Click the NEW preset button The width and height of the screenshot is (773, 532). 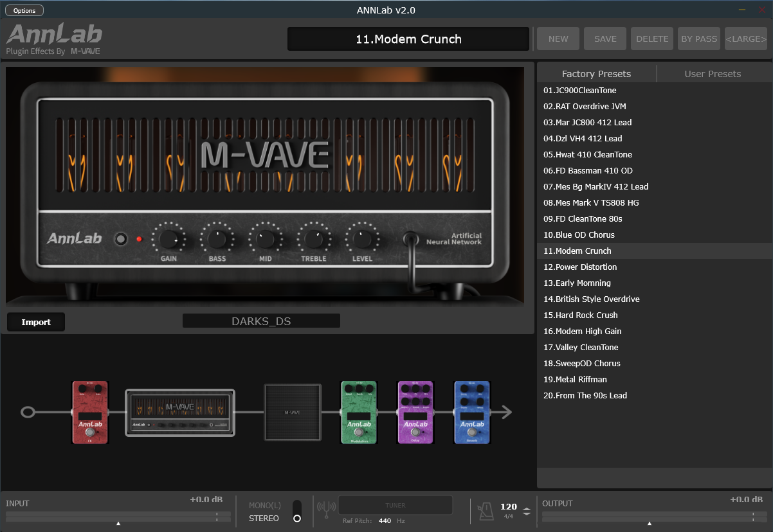click(x=558, y=39)
